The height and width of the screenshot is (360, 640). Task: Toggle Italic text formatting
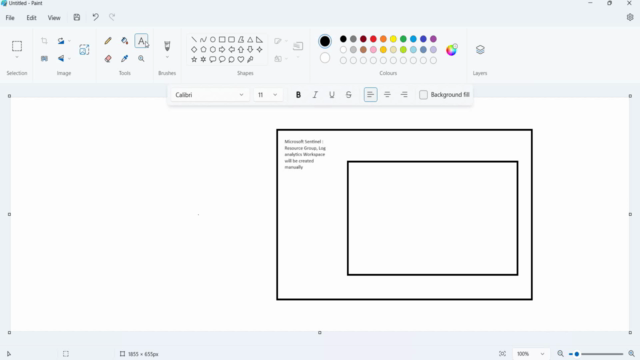click(315, 95)
